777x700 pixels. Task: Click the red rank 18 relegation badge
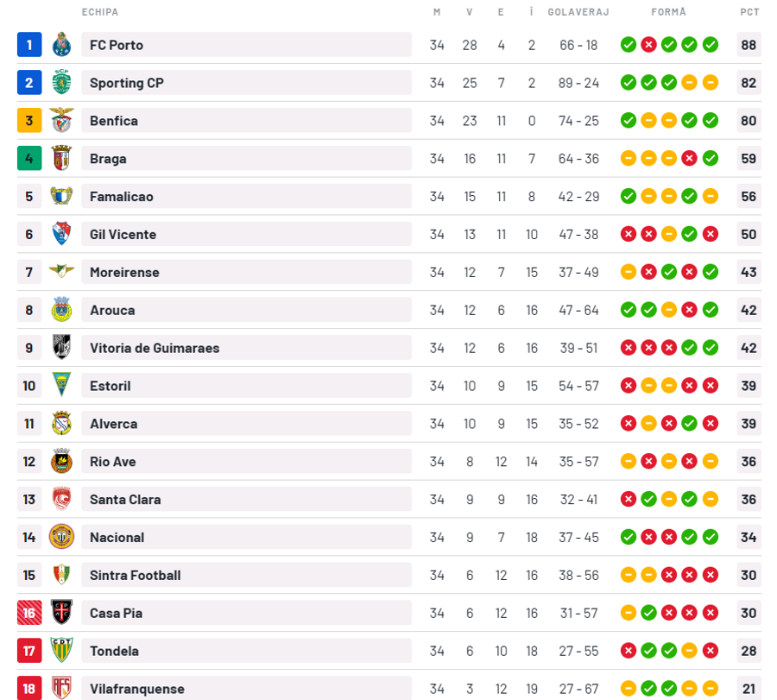coord(29,688)
